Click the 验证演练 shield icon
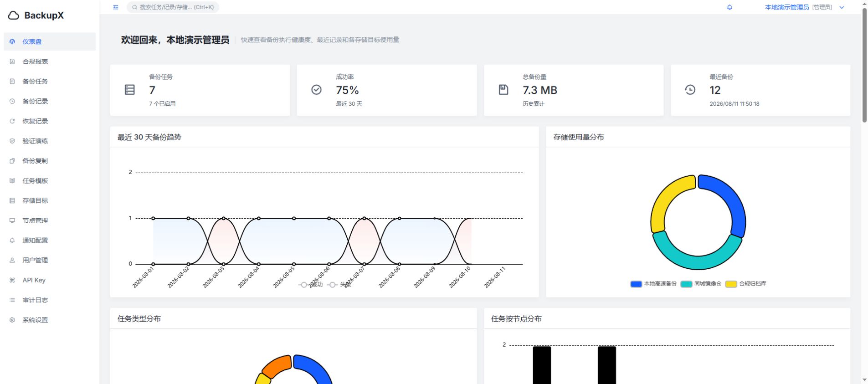 pos(12,141)
